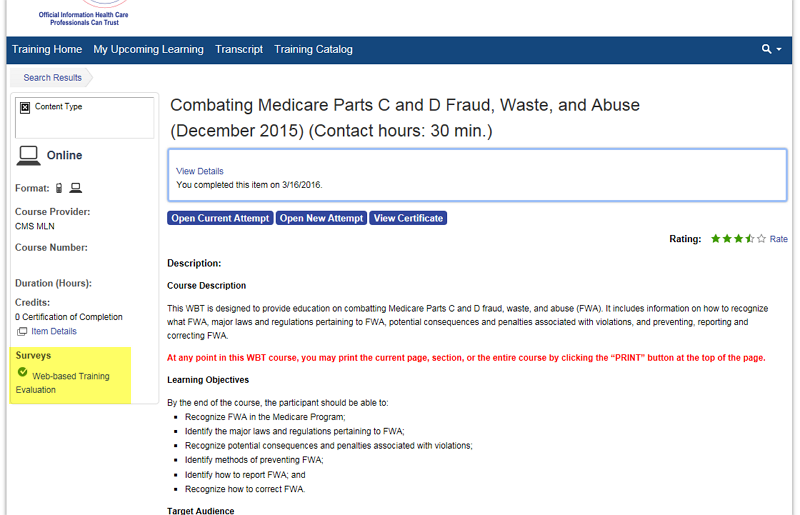
Task: Open the Training Catalog
Action: [313, 50]
